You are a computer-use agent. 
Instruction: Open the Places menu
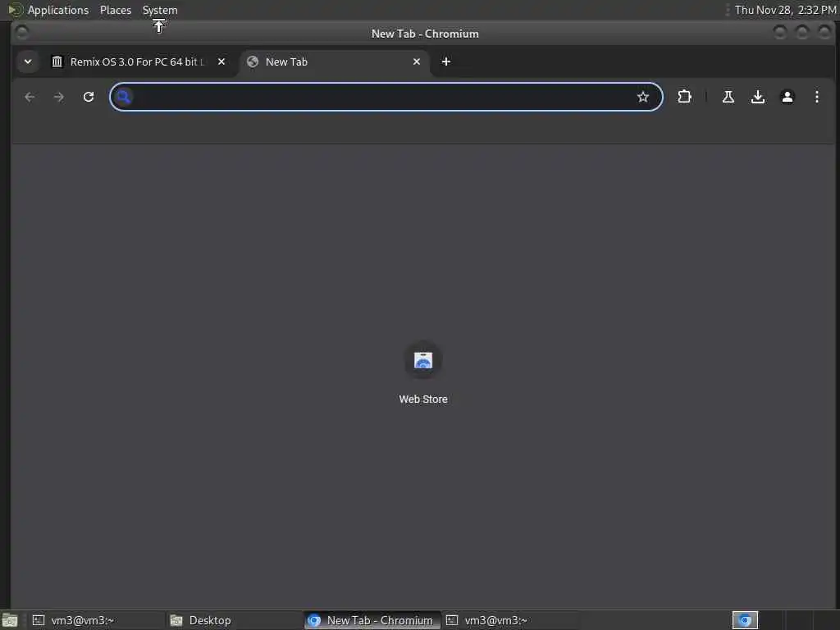(x=116, y=10)
